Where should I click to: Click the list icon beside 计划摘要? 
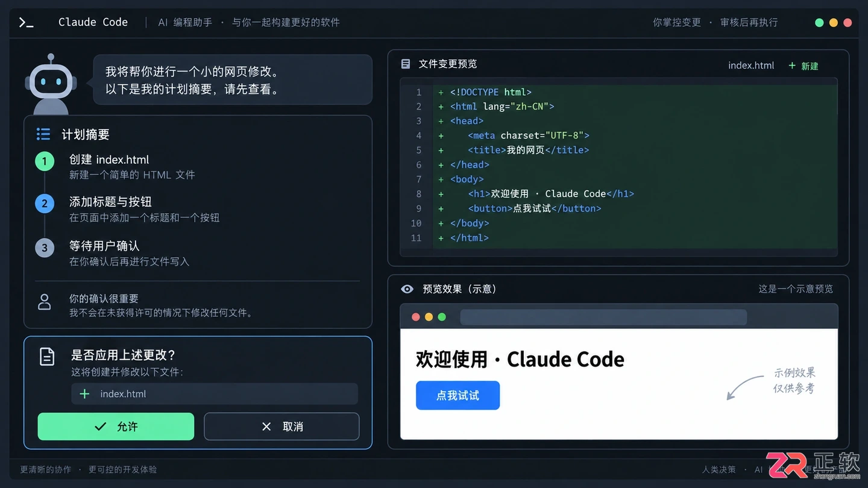coord(43,134)
